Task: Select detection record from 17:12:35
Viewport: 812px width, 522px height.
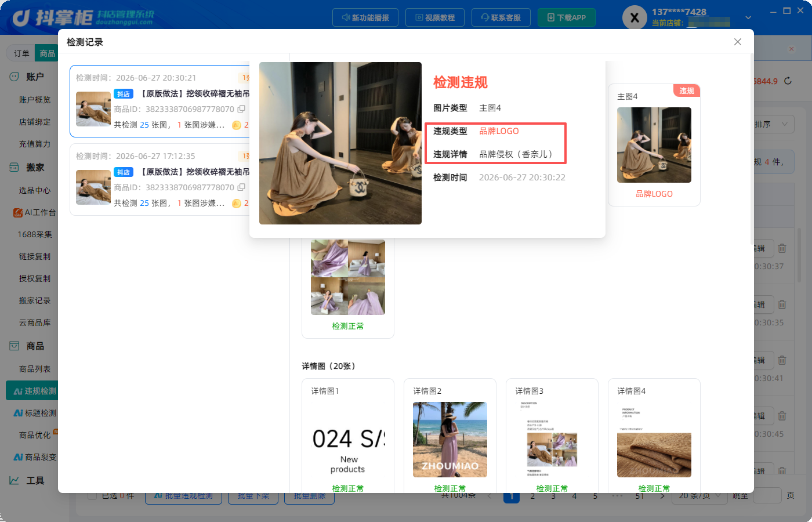Action: coord(160,180)
